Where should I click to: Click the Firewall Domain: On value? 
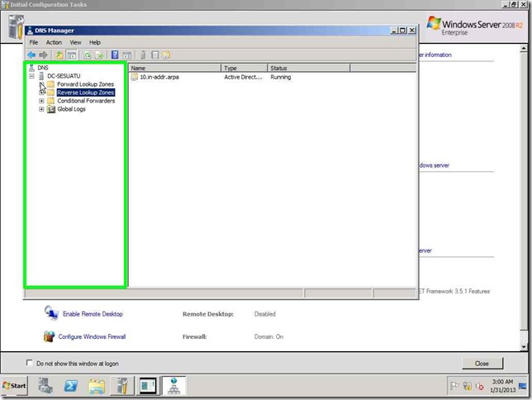coord(268,336)
